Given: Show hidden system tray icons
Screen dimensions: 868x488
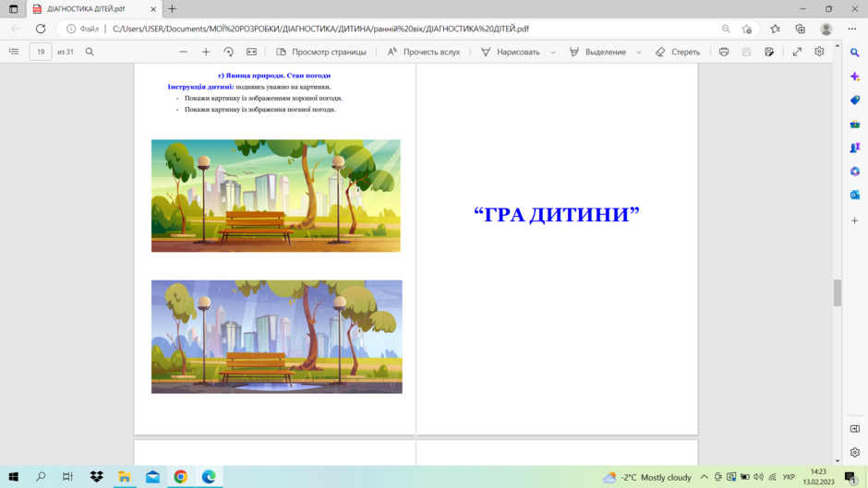Looking at the screenshot, I should click(x=705, y=477).
